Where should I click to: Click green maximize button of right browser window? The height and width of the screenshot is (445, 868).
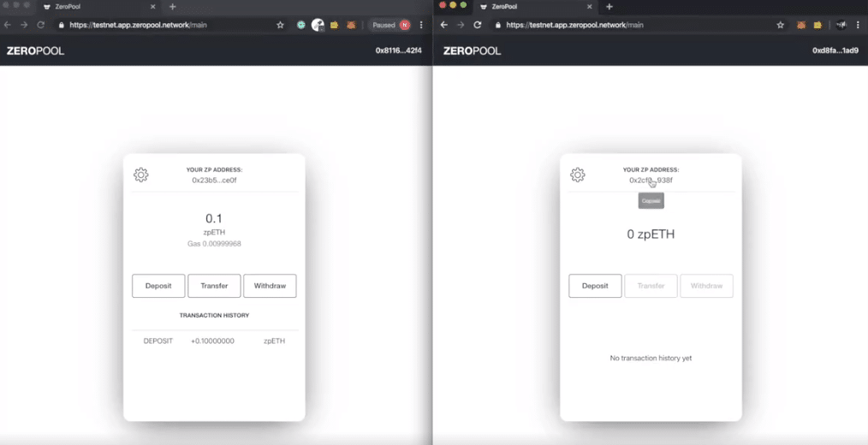coord(463,5)
